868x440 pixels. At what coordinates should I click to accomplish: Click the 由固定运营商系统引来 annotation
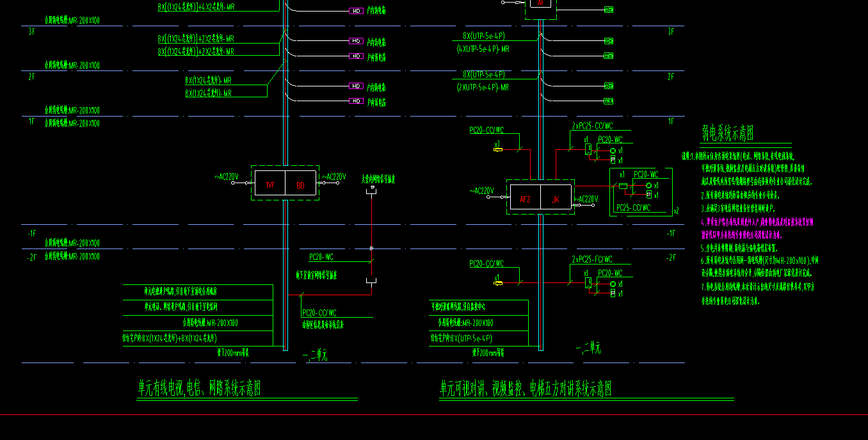click(323, 325)
